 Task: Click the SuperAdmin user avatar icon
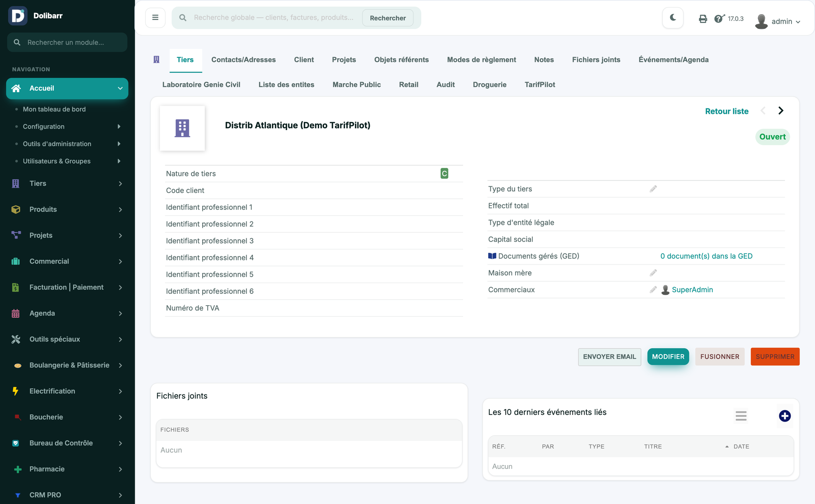(x=665, y=290)
